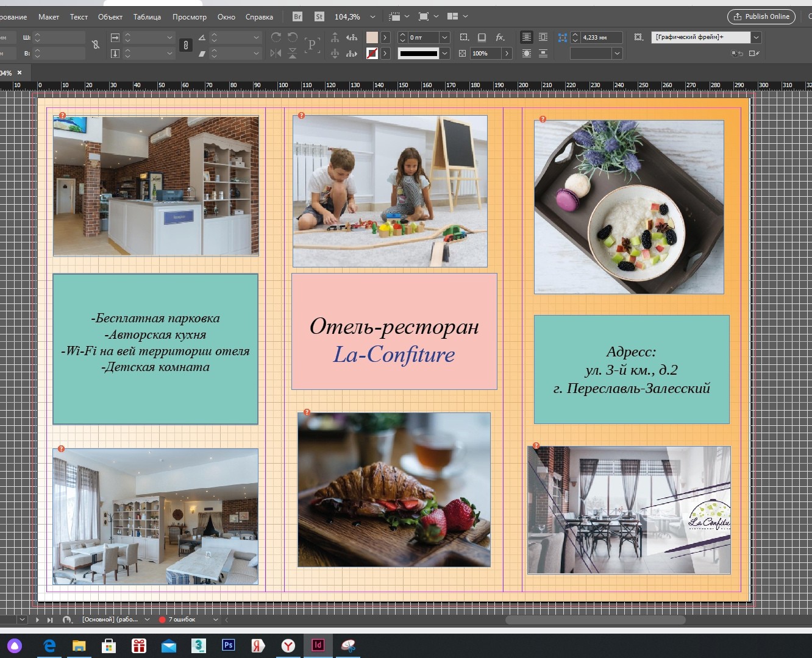Click the Publish Online button
The width and height of the screenshot is (812, 658).
click(761, 16)
